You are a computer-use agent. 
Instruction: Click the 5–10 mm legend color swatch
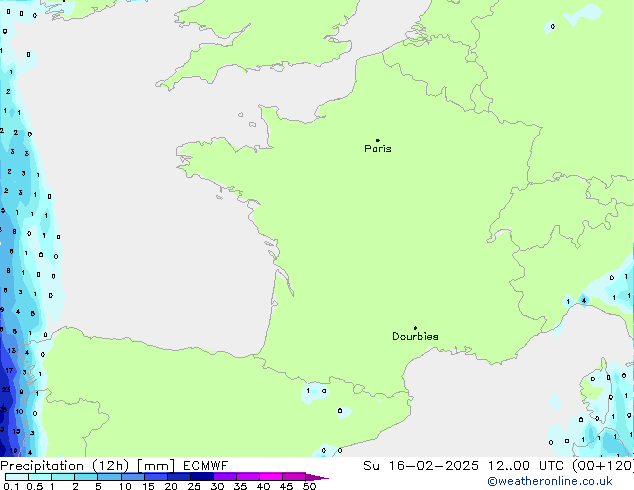tap(109, 477)
